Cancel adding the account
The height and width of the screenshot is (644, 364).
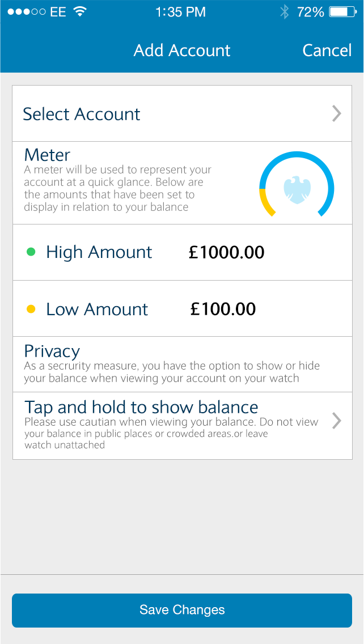[327, 50]
